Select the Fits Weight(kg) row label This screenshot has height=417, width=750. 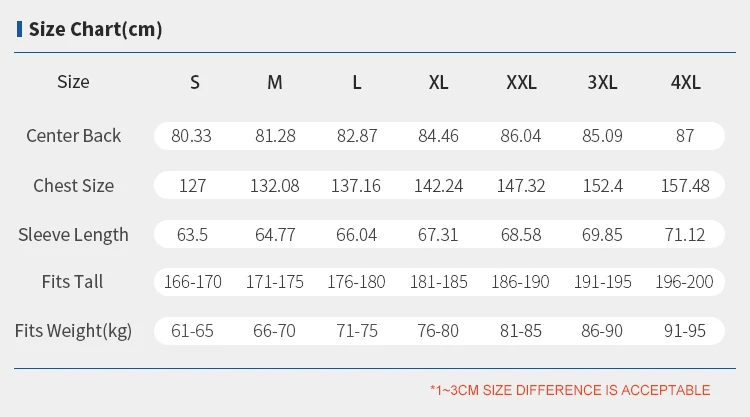point(73,330)
